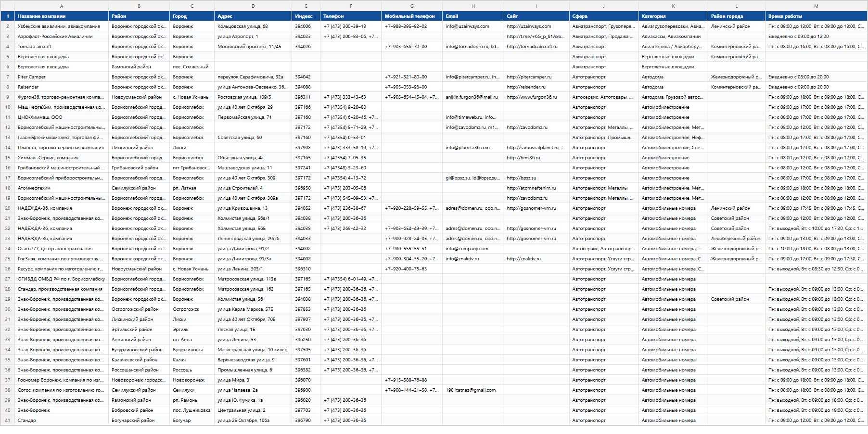
Task: Click the 'Категория' header cell
Action: pos(673,16)
